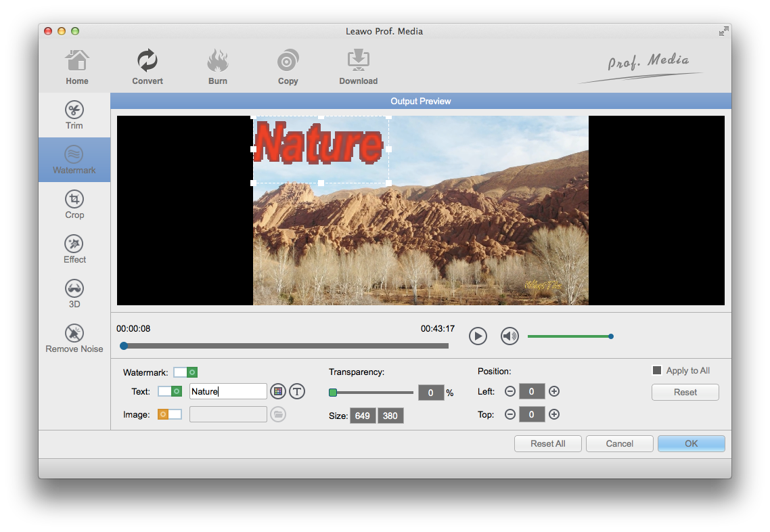Check the Apply to All checkbox
This screenshot has height=532, width=770.
click(x=656, y=370)
